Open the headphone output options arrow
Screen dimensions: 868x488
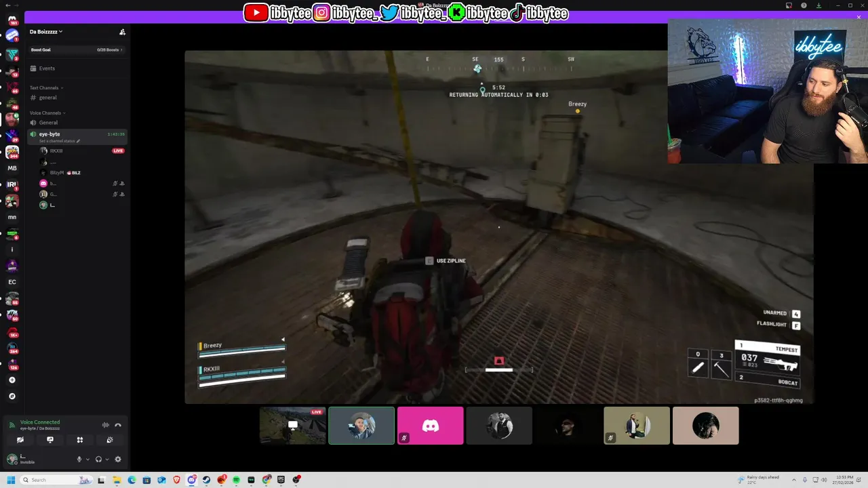pos(106,460)
